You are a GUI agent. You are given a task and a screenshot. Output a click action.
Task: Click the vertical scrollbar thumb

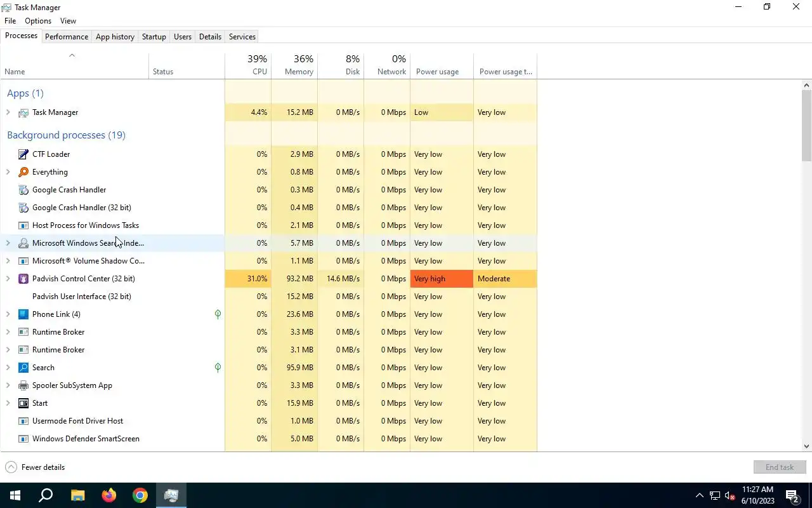pyautogui.click(x=806, y=126)
